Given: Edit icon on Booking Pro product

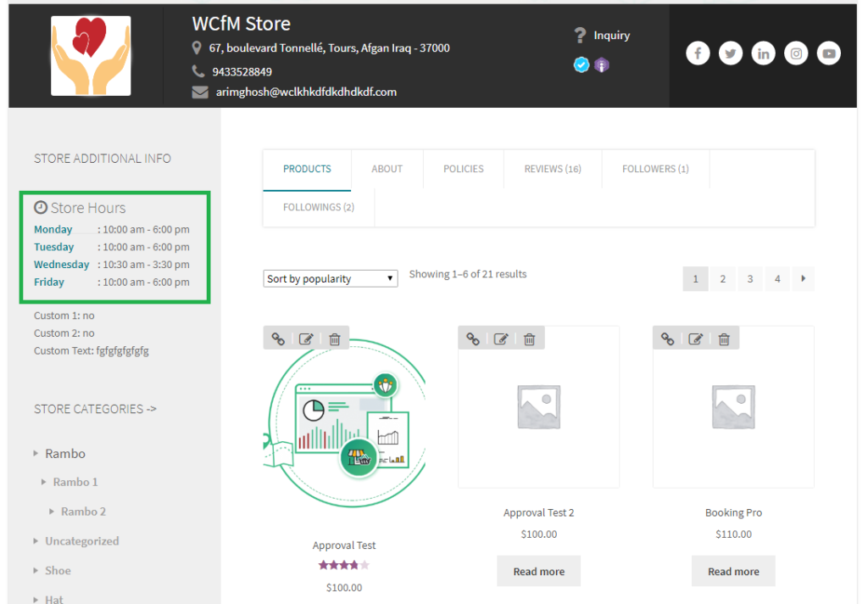Looking at the screenshot, I should [696, 338].
